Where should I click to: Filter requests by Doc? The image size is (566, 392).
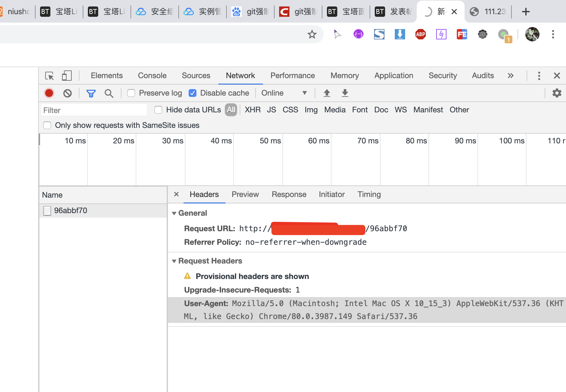381,110
